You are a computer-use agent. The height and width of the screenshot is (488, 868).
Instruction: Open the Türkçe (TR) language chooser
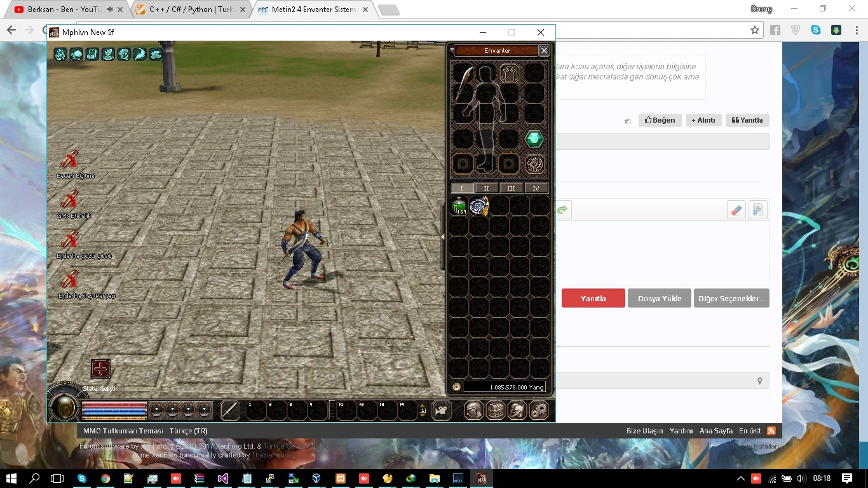click(x=188, y=431)
